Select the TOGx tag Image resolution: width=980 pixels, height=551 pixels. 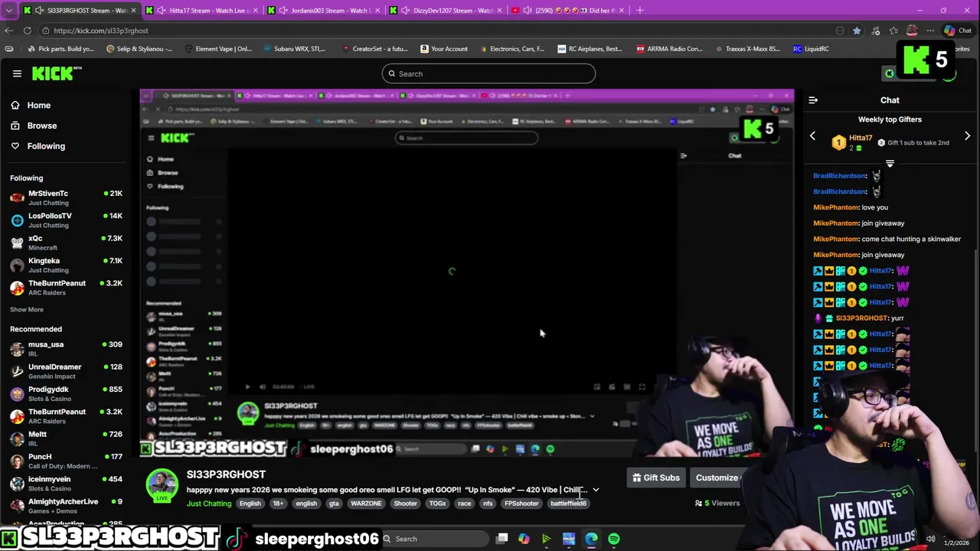[437, 504]
